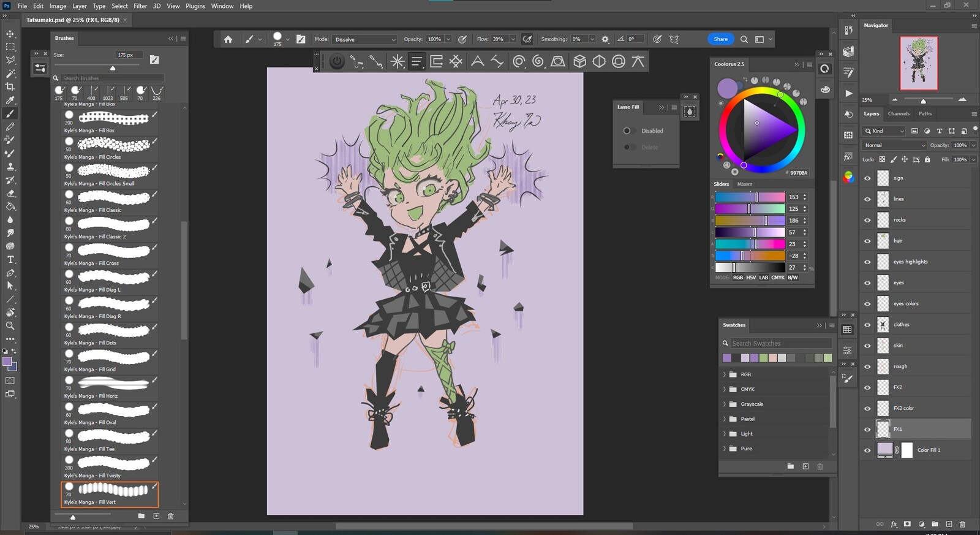This screenshot has height=535, width=980.
Task: Adjust the brush Size slider
Action: (113, 68)
